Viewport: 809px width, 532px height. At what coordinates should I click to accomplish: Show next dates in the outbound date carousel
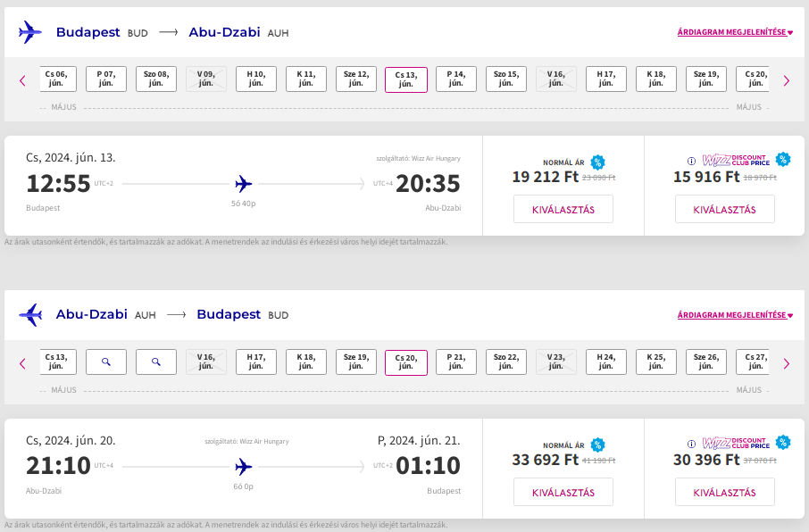(787, 80)
